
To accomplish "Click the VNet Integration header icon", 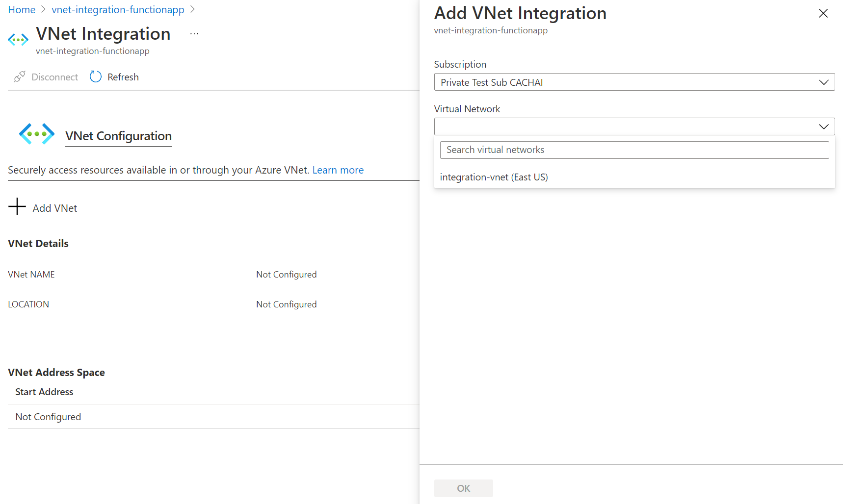I will (18, 40).
